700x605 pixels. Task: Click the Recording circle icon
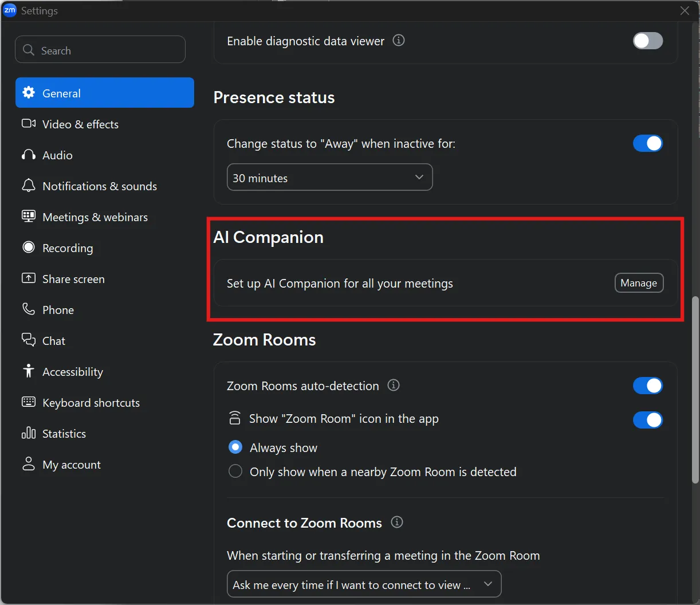click(x=29, y=247)
